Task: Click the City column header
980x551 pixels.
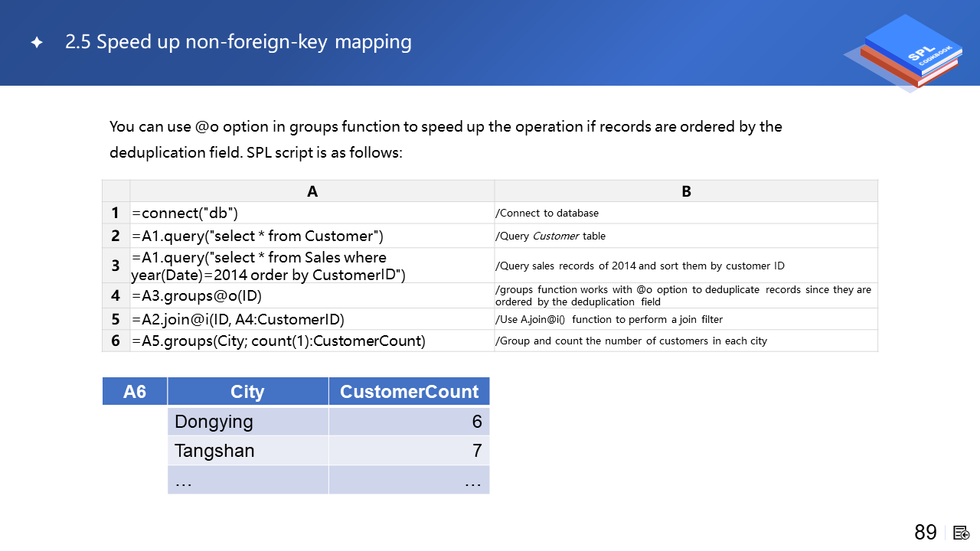Action: pyautogui.click(x=247, y=392)
